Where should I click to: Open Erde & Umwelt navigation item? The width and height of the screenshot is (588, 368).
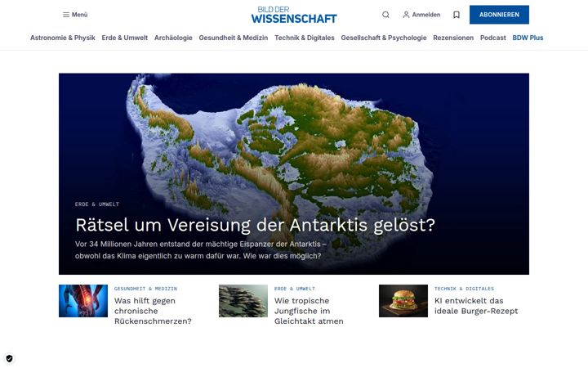coord(124,38)
